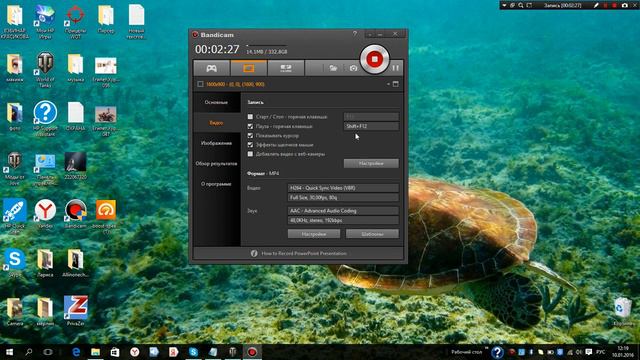Open the Лариса folder on desktop
This screenshot has width=640, height=360.
click(x=45, y=262)
